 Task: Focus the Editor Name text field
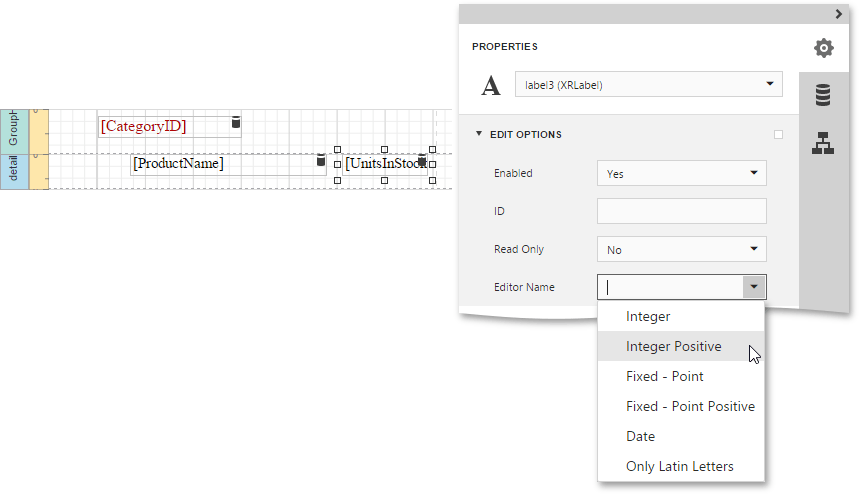[671, 287]
